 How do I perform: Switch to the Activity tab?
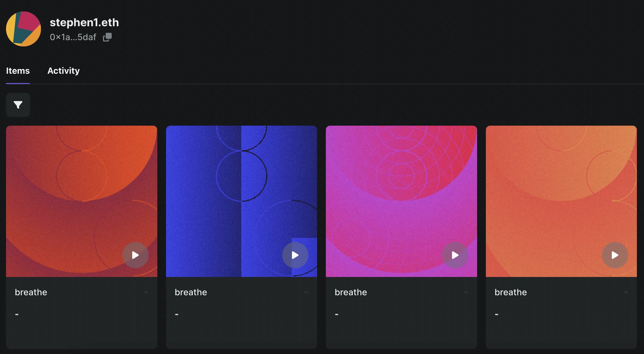(64, 71)
